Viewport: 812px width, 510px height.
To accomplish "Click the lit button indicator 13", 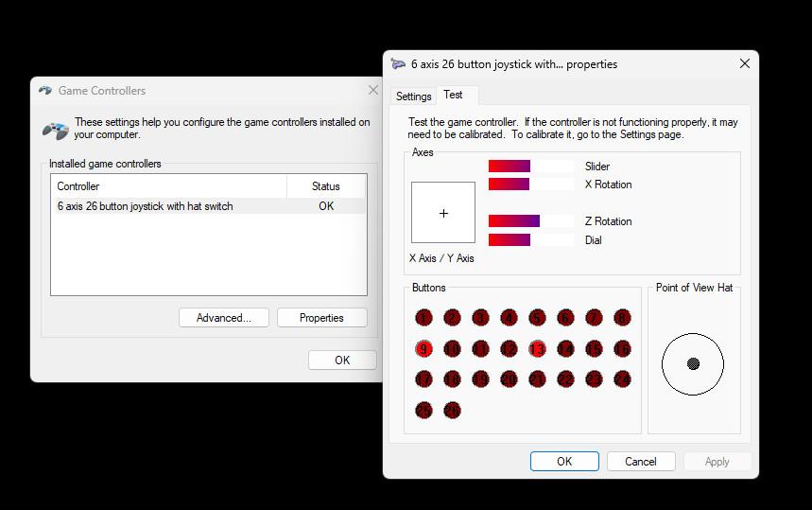I will (x=537, y=349).
